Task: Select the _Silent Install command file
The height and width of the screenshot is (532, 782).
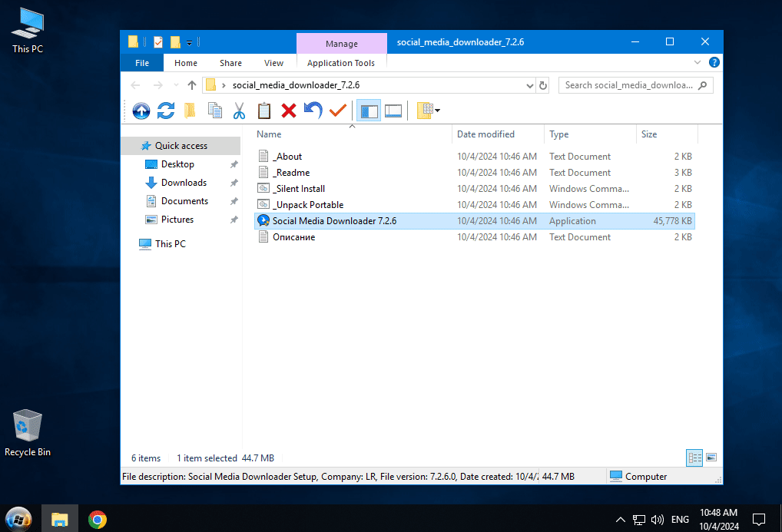Action: click(x=475, y=189)
